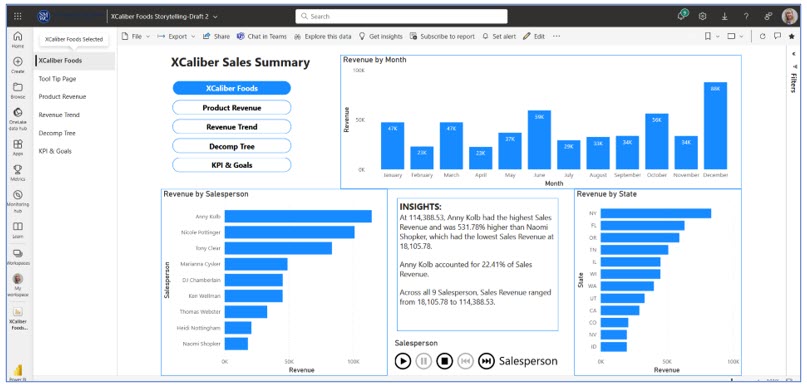
Task: Click the share feedback icon in header
Action: tap(768, 16)
